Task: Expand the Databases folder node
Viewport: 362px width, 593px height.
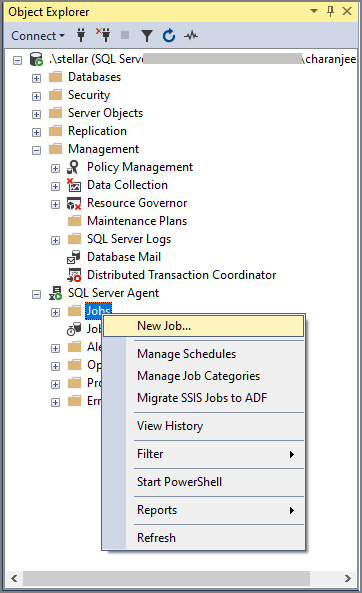Action: tap(36, 78)
